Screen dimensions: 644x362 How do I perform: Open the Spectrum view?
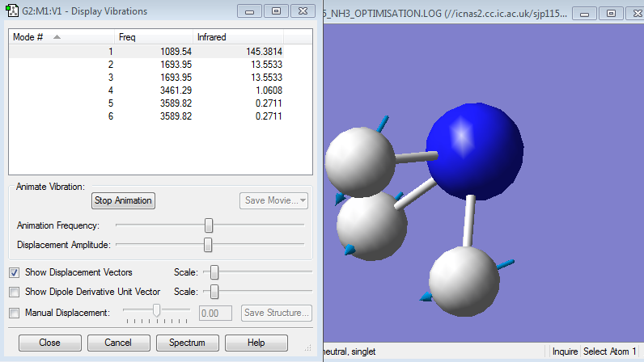[188, 343]
